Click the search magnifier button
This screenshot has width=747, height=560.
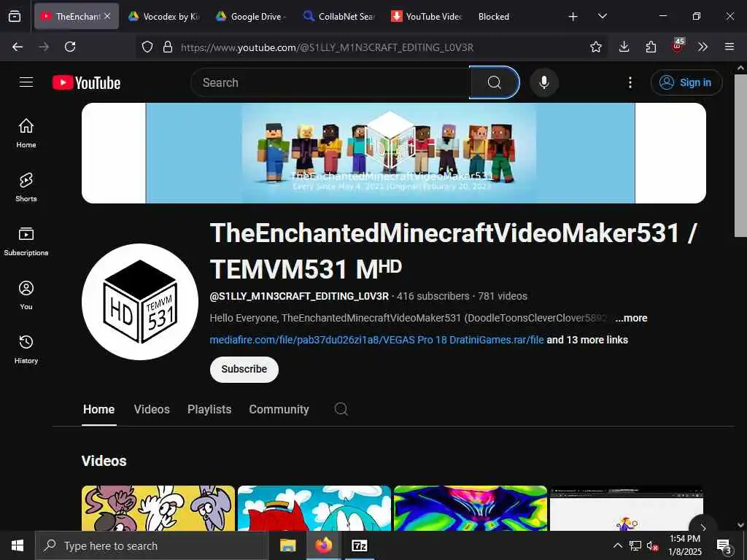(494, 82)
